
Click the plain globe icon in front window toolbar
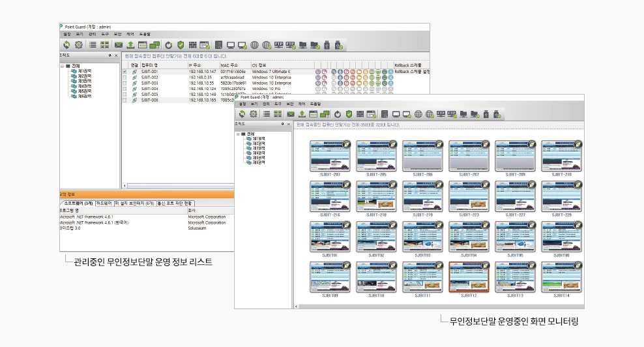[417, 114]
